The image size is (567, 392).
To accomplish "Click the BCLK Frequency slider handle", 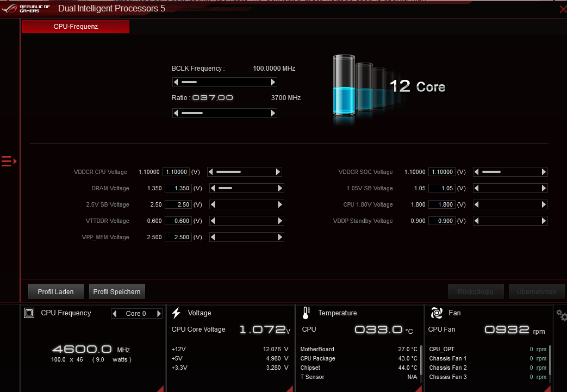I will coord(189,82).
